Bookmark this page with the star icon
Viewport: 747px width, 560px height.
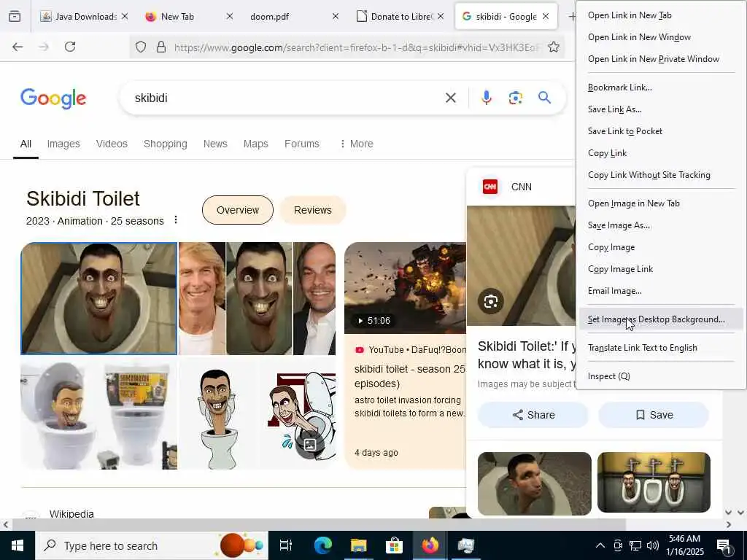[553, 47]
